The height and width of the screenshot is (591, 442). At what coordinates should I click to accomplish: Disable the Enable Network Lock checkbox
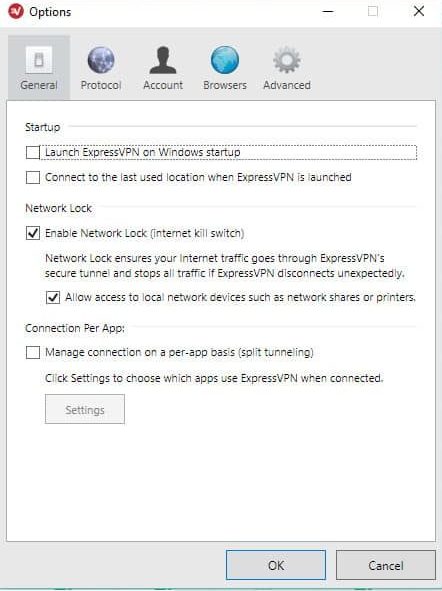click(33, 233)
